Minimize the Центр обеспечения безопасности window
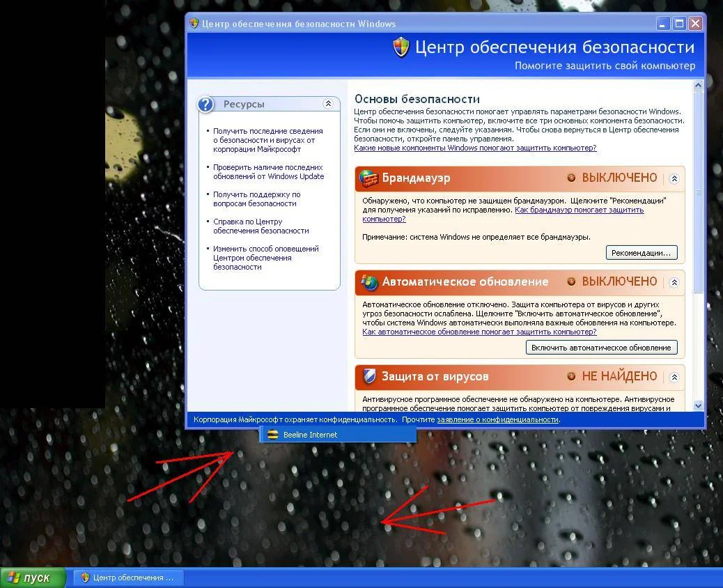The width and height of the screenshot is (723, 588). (662, 24)
